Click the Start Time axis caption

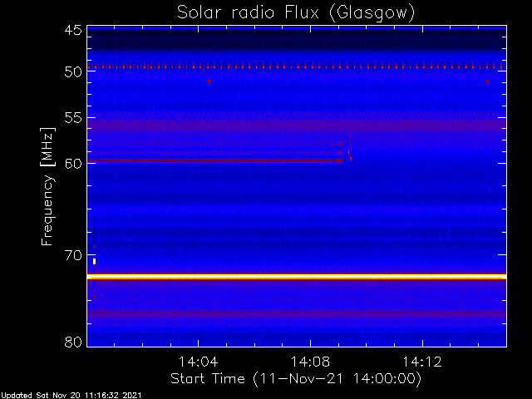click(296, 379)
